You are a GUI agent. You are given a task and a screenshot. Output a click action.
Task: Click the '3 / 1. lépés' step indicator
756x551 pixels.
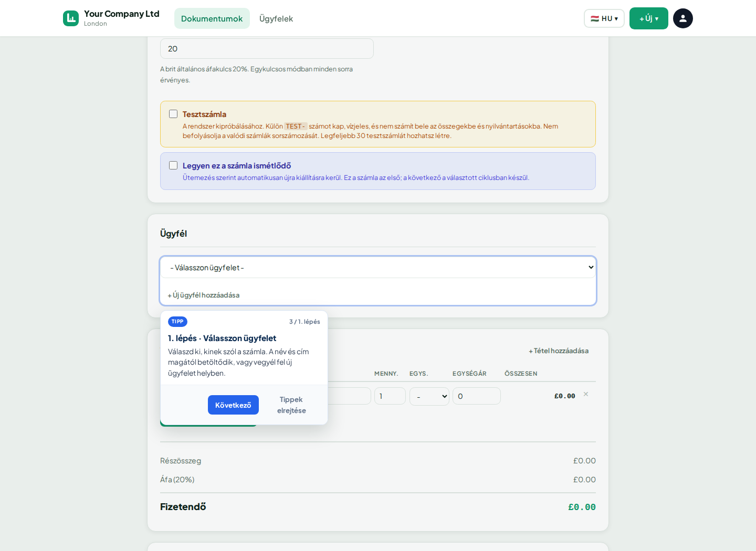304,322
